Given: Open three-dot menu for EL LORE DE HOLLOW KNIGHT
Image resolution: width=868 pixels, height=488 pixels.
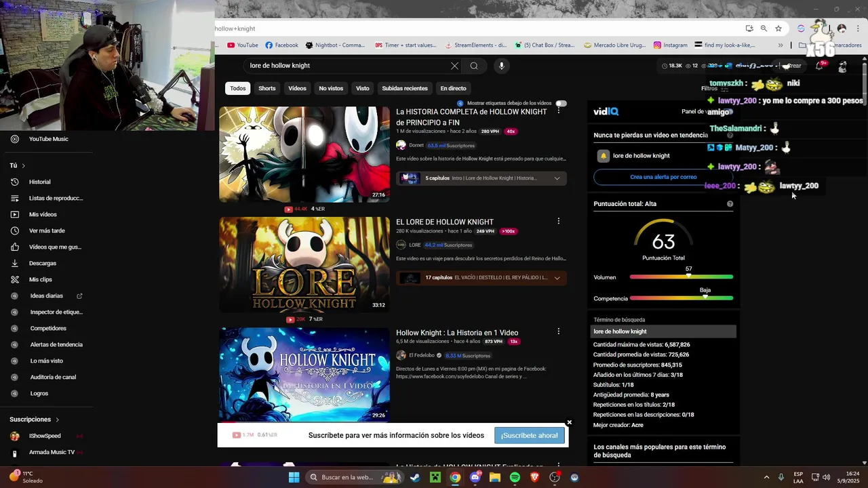Looking at the screenshot, I should tap(559, 221).
